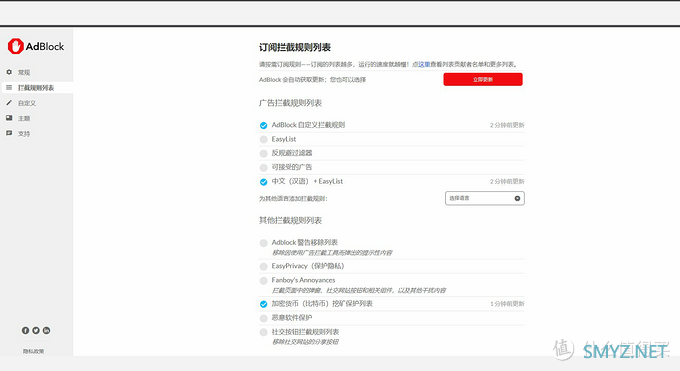This screenshot has width=680, height=371.
Task: Uncheck 中文（汉语）+ EasyList
Action: point(263,182)
